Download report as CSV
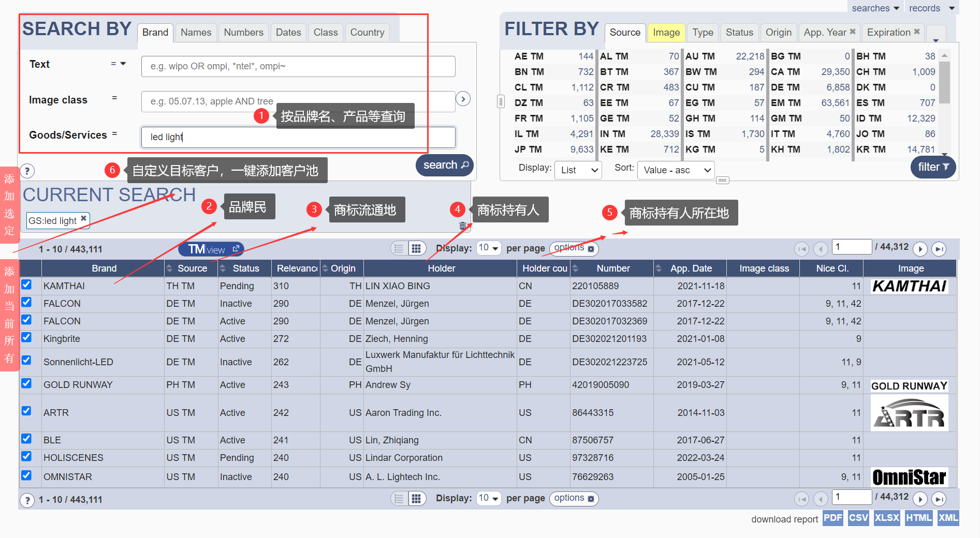 858,518
